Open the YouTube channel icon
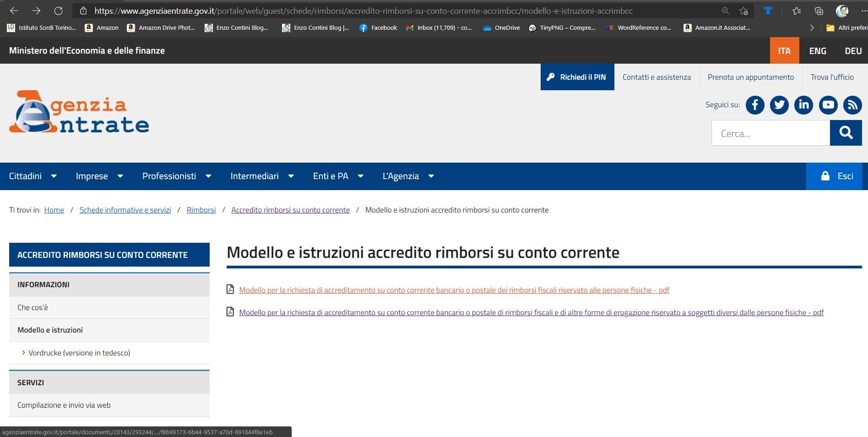The height and width of the screenshot is (437, 868). pos(828,105)
